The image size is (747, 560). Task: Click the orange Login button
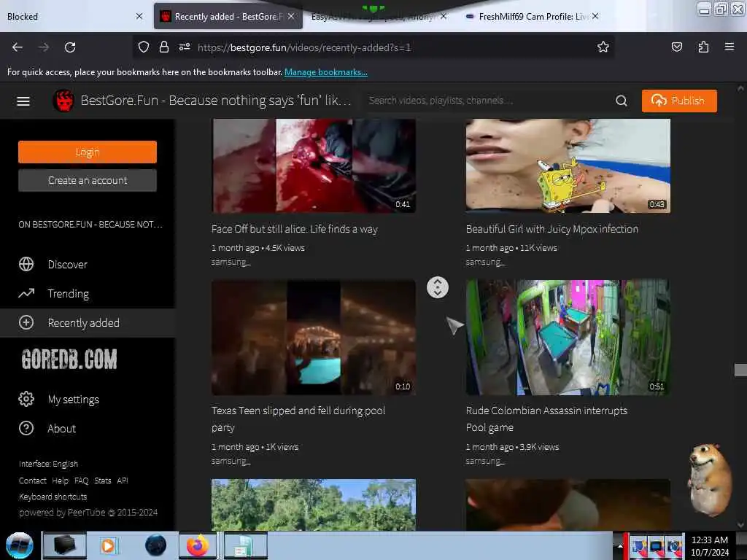pyautogui.click(x=88, y=152)
